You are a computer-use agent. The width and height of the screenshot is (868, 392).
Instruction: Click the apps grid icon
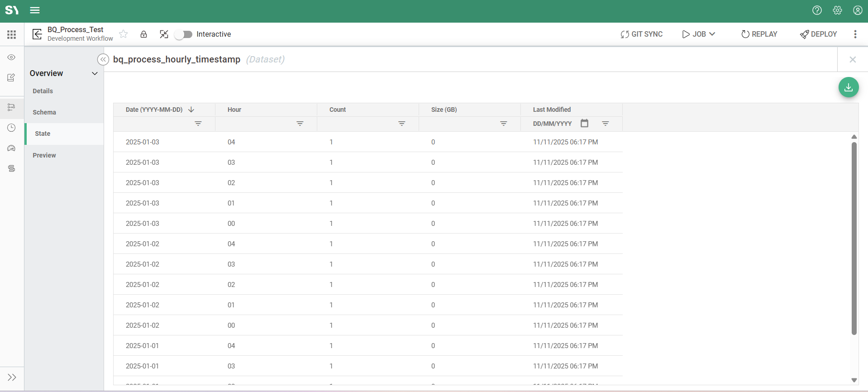point(12,34)
